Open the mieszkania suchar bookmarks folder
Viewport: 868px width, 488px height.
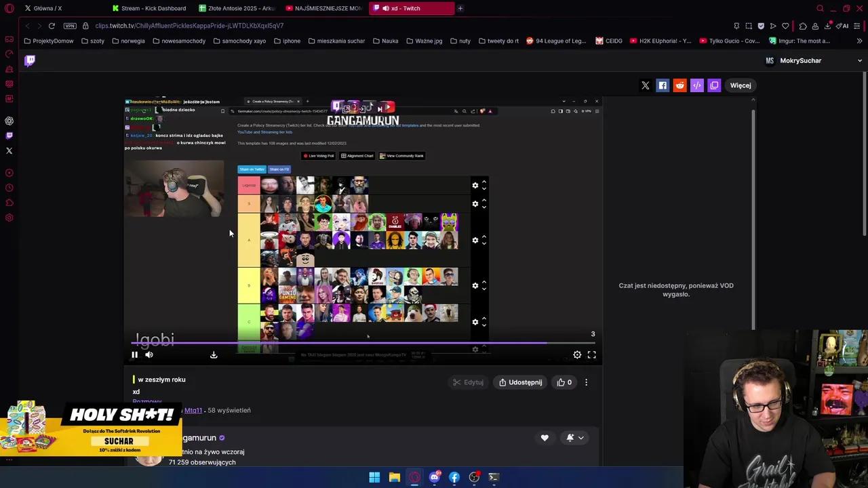[x=336, y=41]
